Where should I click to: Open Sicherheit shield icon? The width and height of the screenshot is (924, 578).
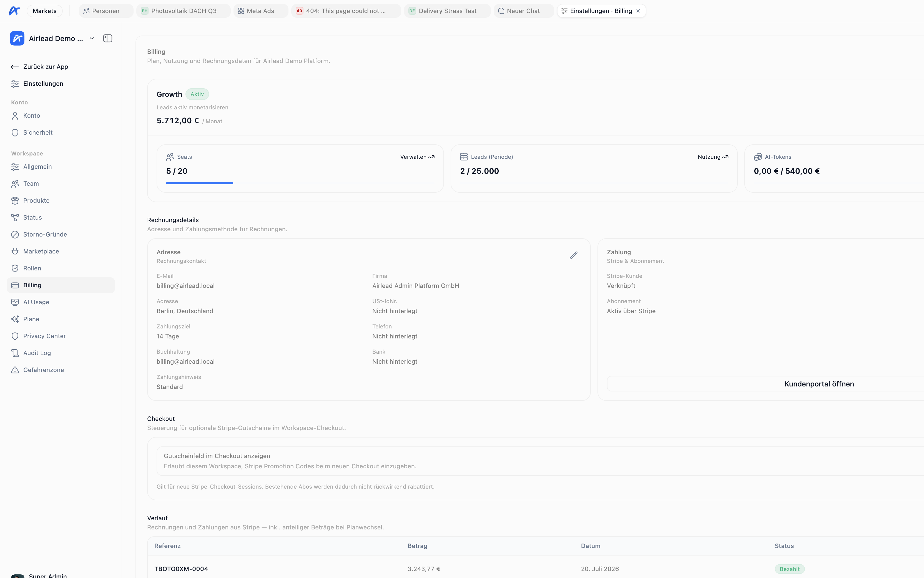coord(15,133)
